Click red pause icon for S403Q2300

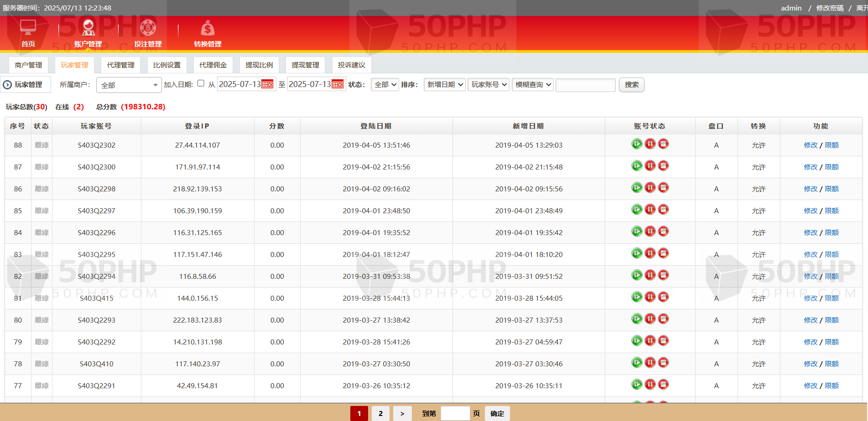pyautogui.click(x=650, y=166)
